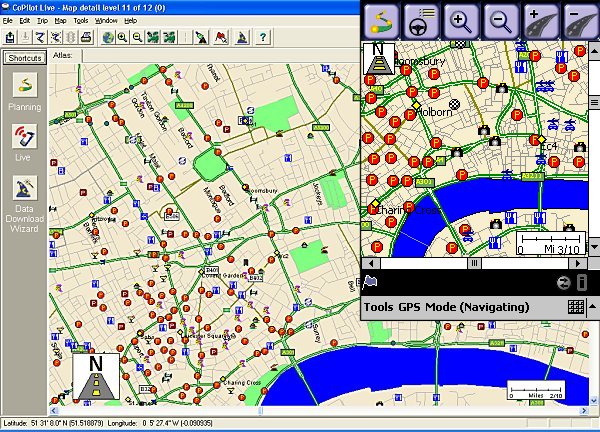The image size is (600, 432).
Task: Click the wizard hat toolbar icon
Action: 242,37
